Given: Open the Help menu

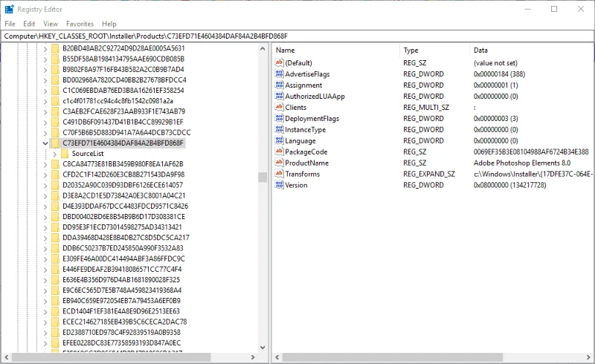Looking at the screenshot, I should (x=109, y=24).
